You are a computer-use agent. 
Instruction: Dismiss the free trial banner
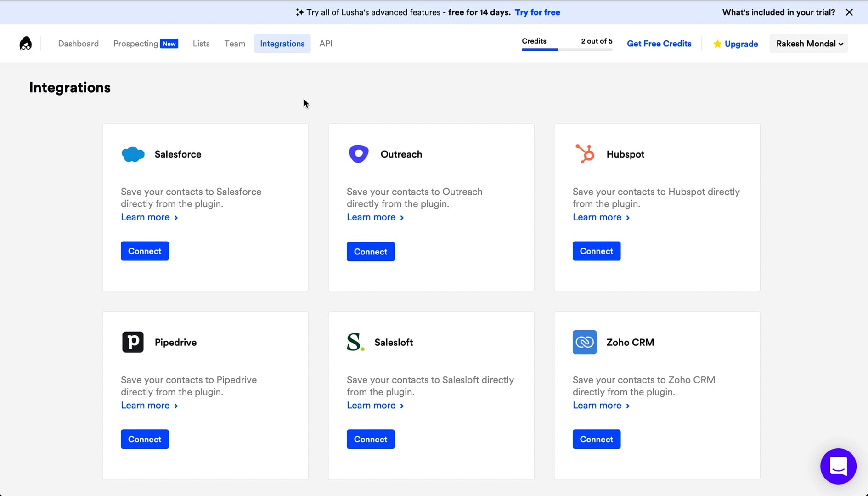(849, 12)
